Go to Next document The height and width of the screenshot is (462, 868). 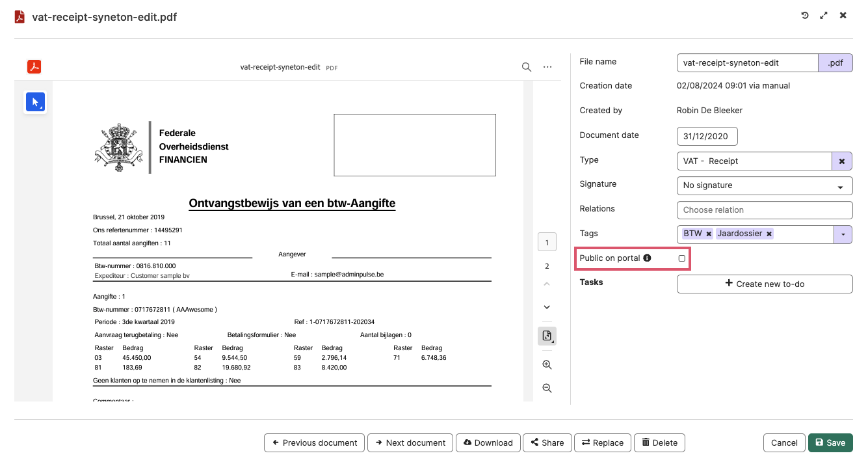click(x=410, y=442)
